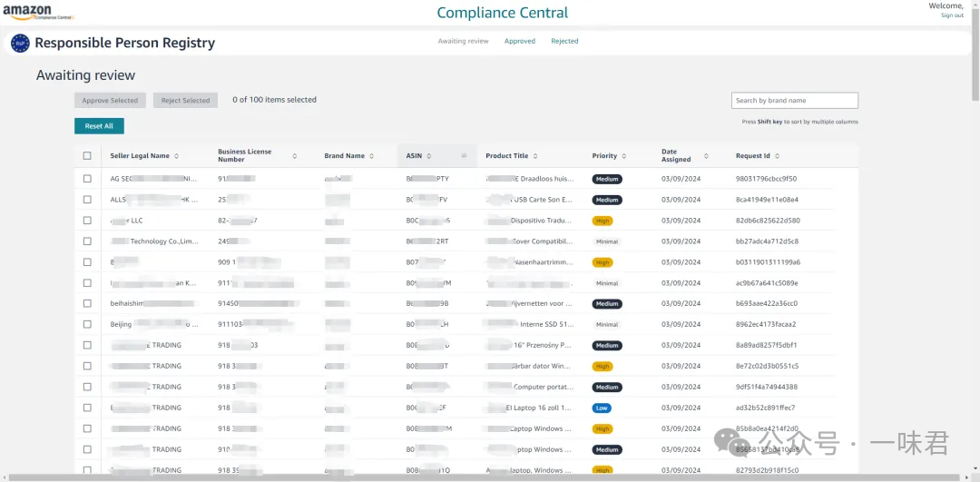Image resolution: width=980 pixels, height=482 pixels.
Task: Click the Product Title column header
Action: click(x=507, y=155)
